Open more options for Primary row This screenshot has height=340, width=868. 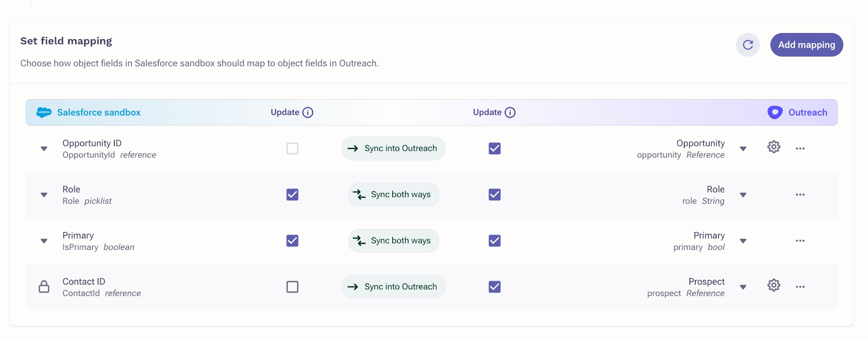pos(800,241)
